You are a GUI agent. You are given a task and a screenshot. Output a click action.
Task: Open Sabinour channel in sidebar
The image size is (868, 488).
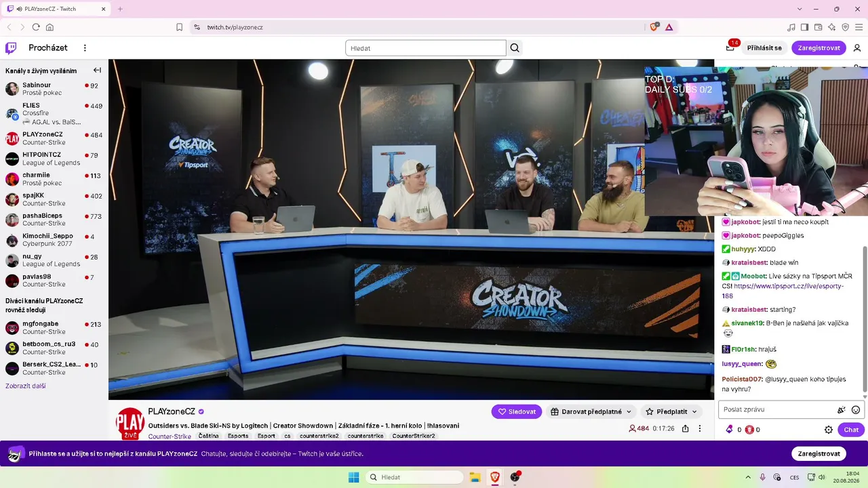point(54,89)
